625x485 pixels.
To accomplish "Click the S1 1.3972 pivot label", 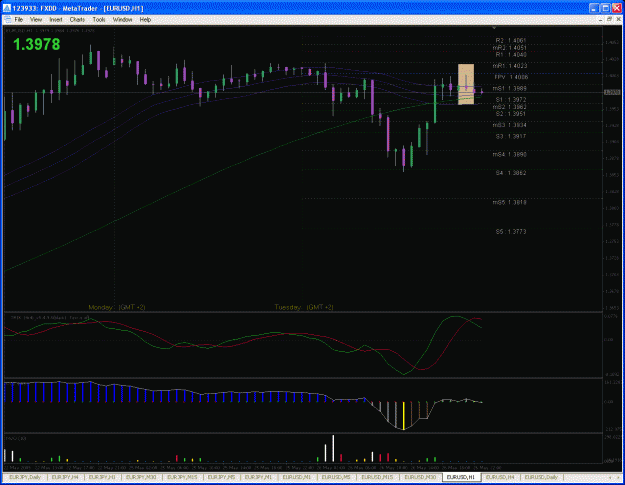I will 511,100.
